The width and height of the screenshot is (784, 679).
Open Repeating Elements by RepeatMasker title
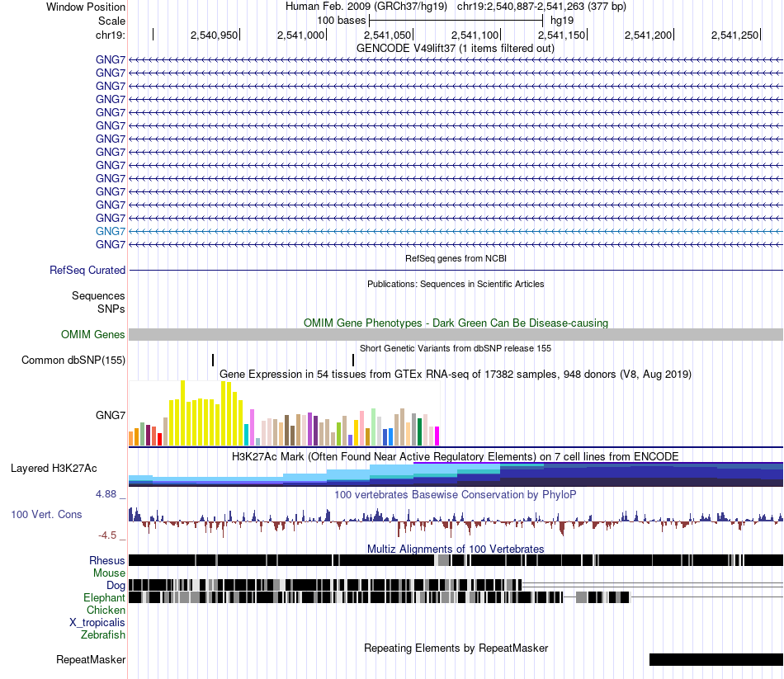(456, 648)
